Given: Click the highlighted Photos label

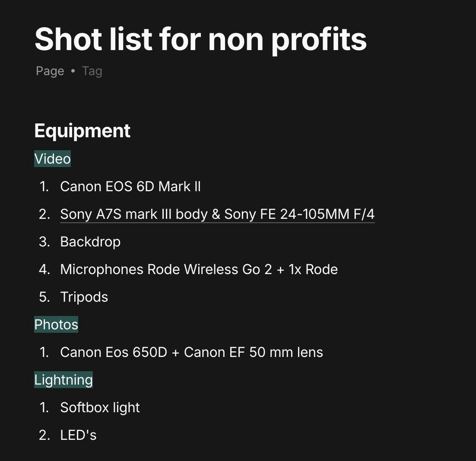Looking at the screenshot, I should coord(56,325).
